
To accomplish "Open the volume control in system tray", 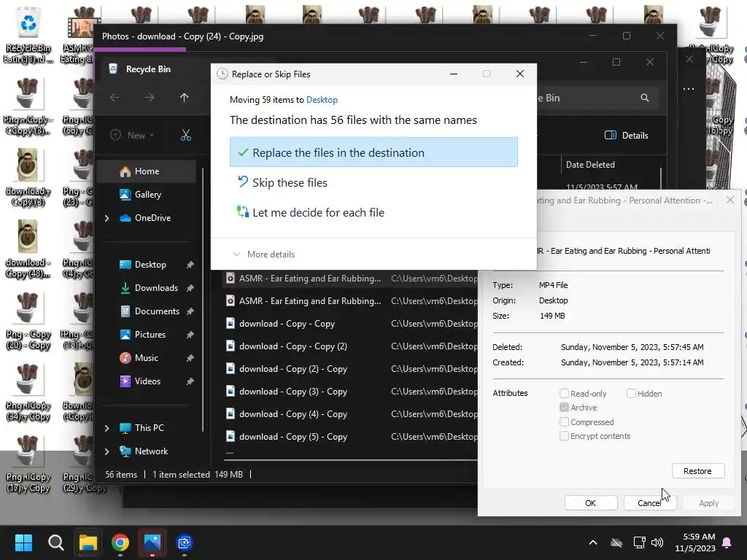I will click(x=657, y=542).
